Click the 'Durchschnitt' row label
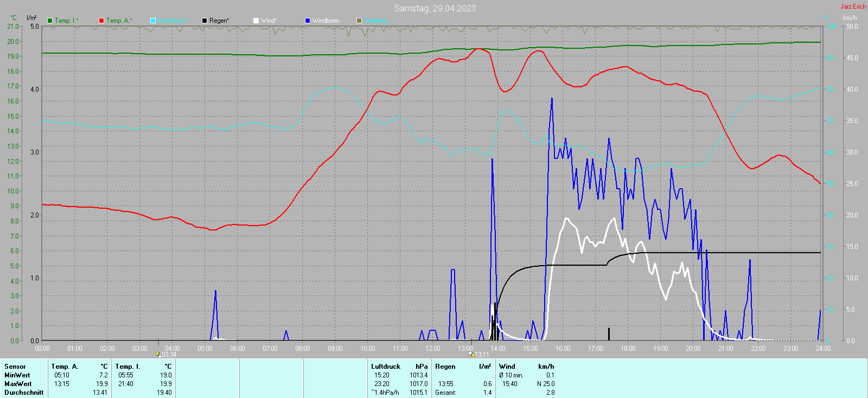Image resolution: width=868 pixels, height=398 pixels. [x=24, y=393]
